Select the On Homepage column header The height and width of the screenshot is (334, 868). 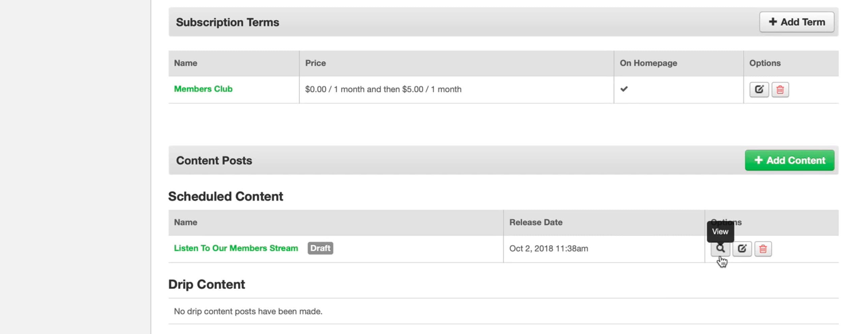pyautogui.click(x=648, y=63)
